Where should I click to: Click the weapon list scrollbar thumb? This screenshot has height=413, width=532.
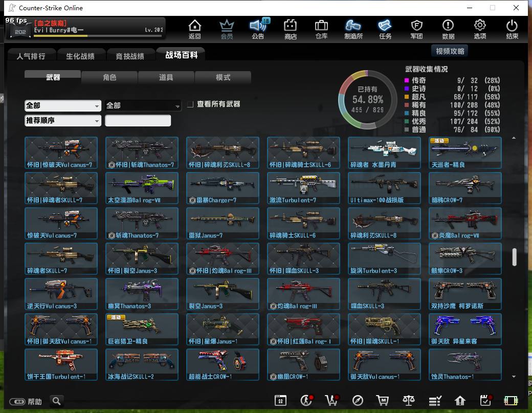click(x=515, y=257)
